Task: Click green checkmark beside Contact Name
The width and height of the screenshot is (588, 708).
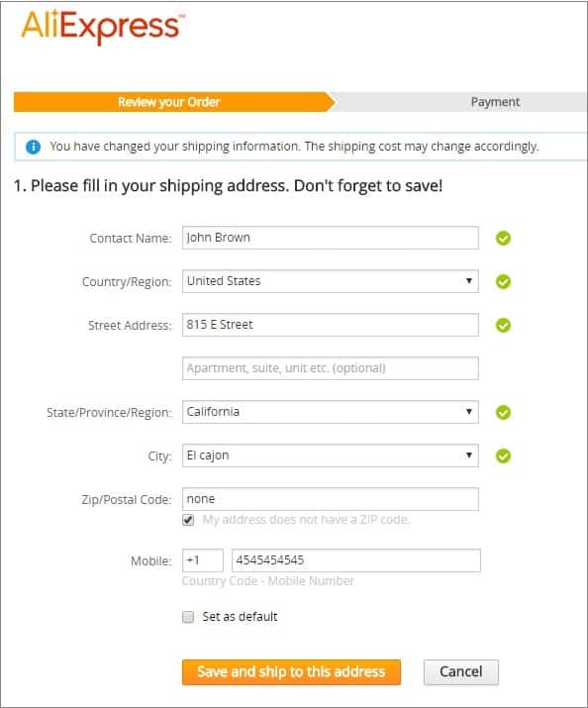Action: pyautogui.click(x=503, y=238)
